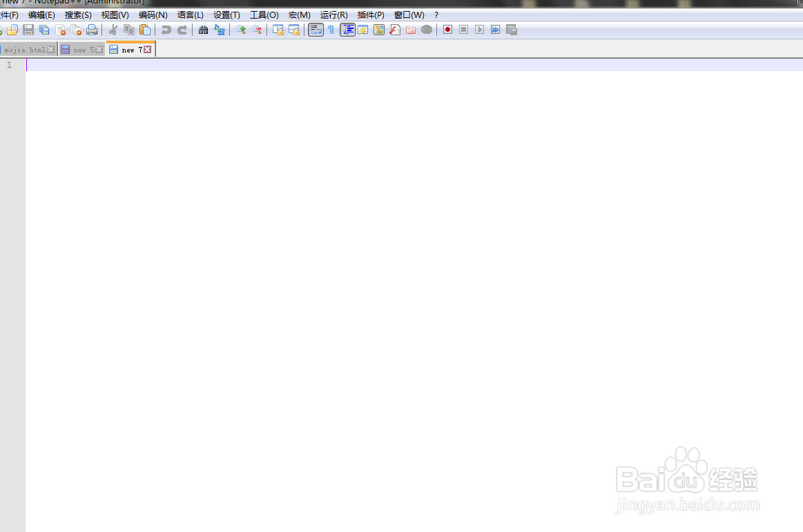803x532 pixels.
Task: Open an existing file
Action: (x=12, y=30)
